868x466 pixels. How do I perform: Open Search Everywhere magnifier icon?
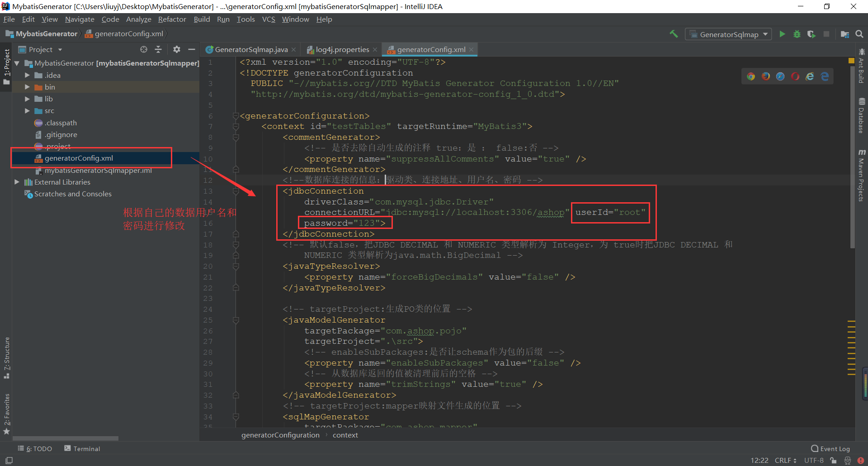click(x=859, y=34)
